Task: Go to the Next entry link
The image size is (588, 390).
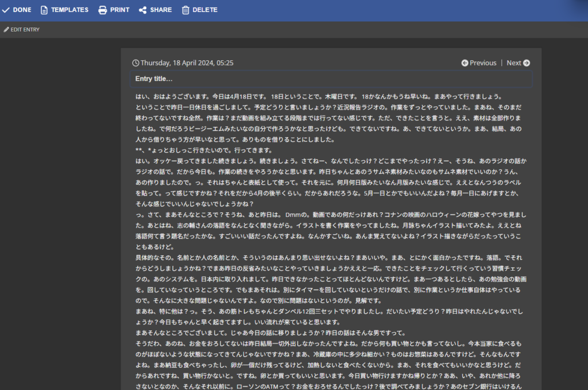Action: pyautogui.click(x=514, y=63)
